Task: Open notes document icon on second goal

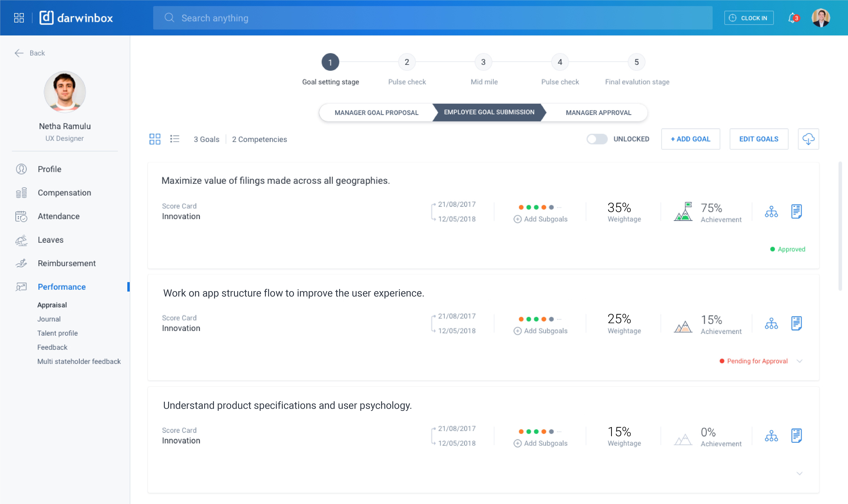Action: 796,323
